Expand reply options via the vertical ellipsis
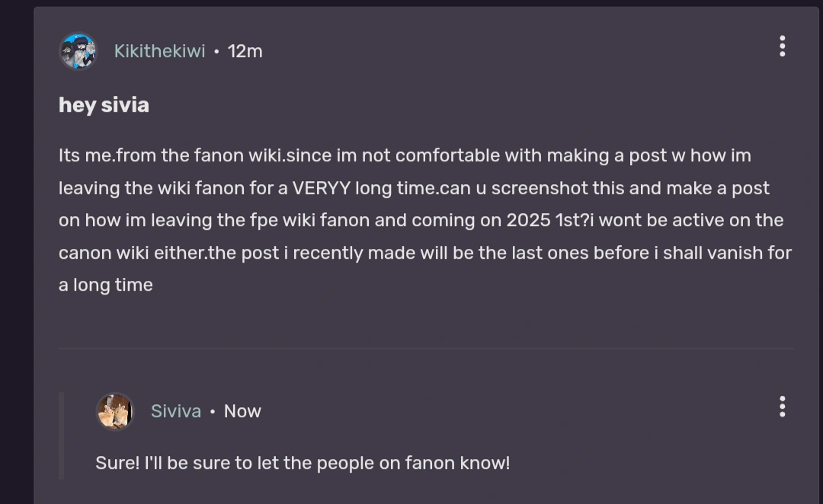Image resolution: width=823 pixels, height=504 pixels. (x=782, y=407)
